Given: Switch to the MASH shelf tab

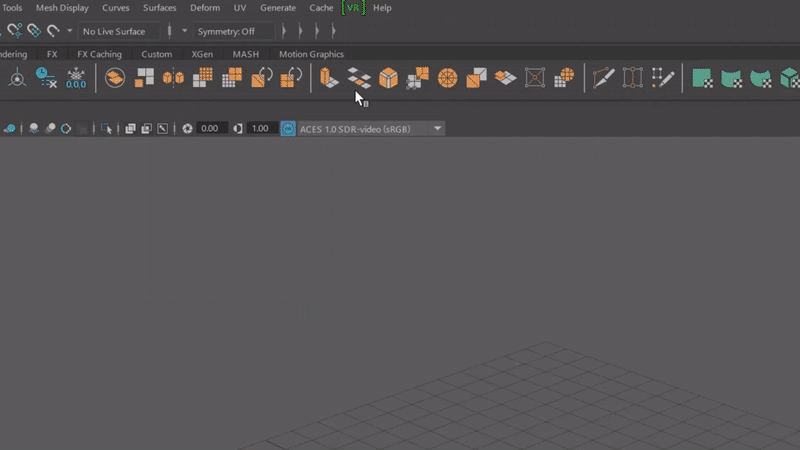Looking at the screenshot, I should [x=245, y=54].
